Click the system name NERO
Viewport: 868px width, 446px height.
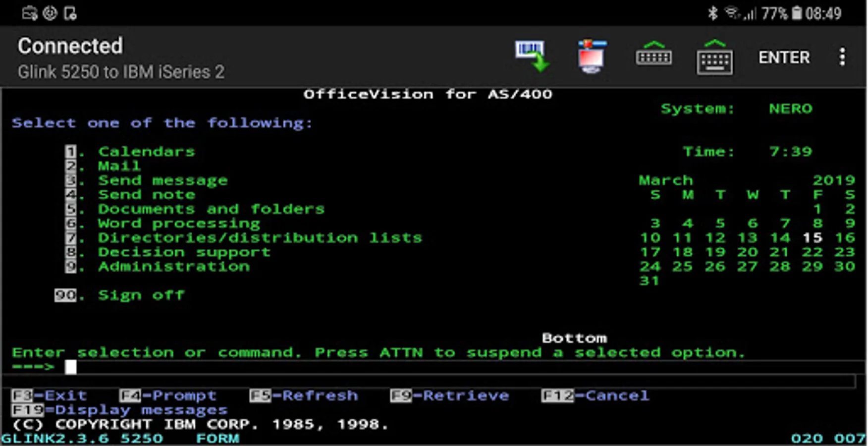point(791,109)
